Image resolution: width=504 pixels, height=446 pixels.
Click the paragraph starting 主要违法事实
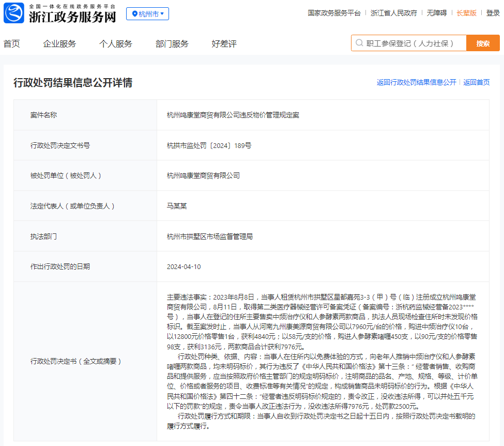pos(322,322)
